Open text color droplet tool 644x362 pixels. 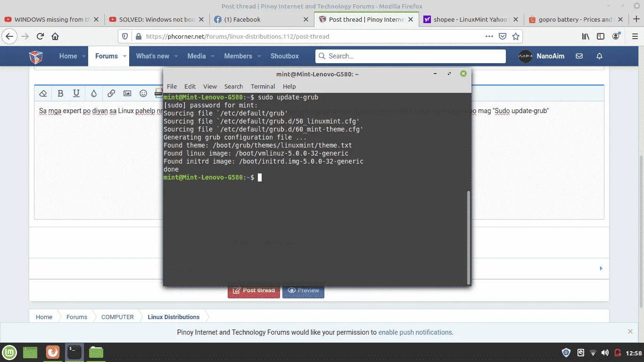tap(94, 93)
